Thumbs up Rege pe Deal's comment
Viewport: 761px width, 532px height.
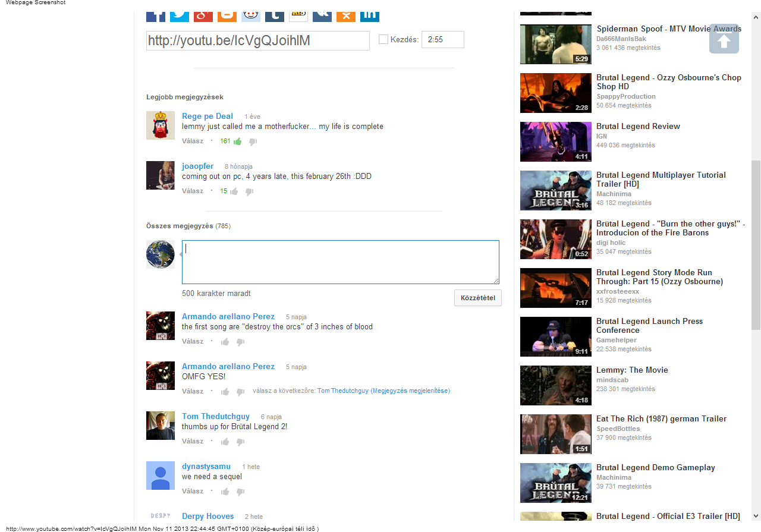(x=238, y=141)
